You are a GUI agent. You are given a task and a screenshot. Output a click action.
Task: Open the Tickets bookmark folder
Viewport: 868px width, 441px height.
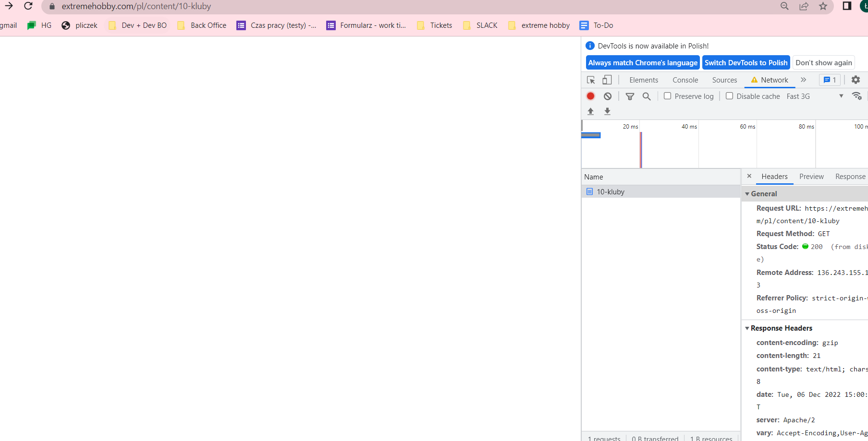(435, 25)
